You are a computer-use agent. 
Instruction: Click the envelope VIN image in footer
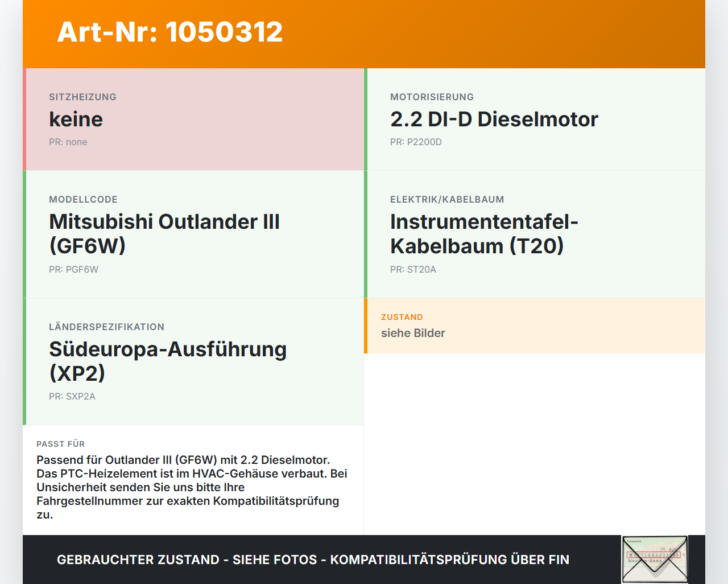(655, 560)
